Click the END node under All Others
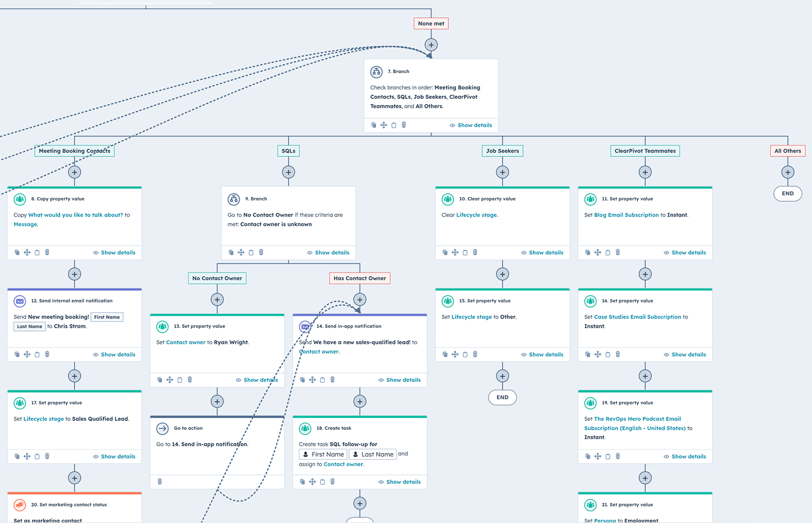812x523 pixels. [x=787, y=194]
